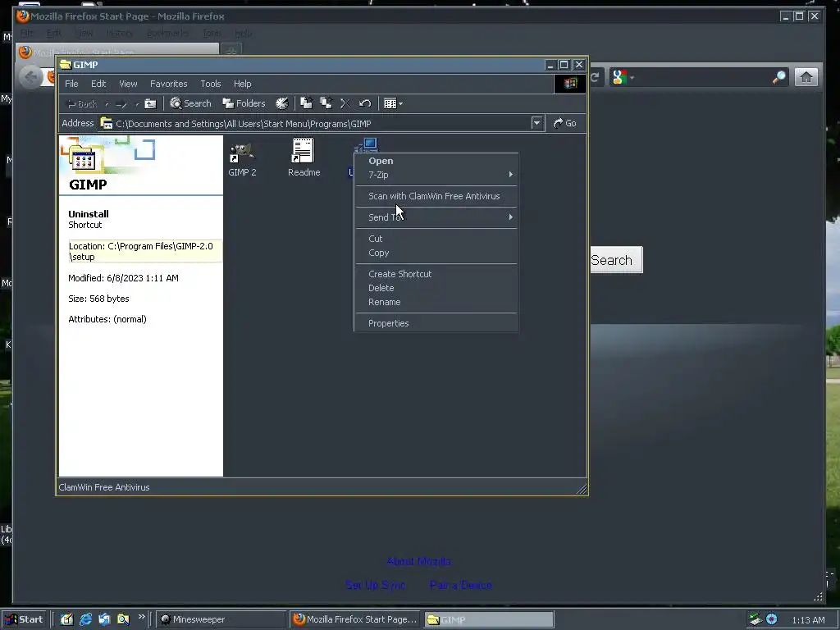Open Properties from the context menu
The height and width of the screenshot is (630, 840).
(x=436, y=323)
